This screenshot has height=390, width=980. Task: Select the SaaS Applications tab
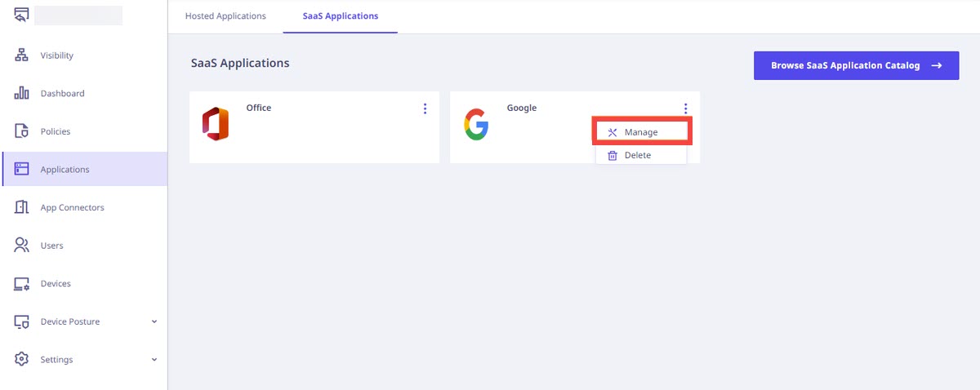coord(341,16)
